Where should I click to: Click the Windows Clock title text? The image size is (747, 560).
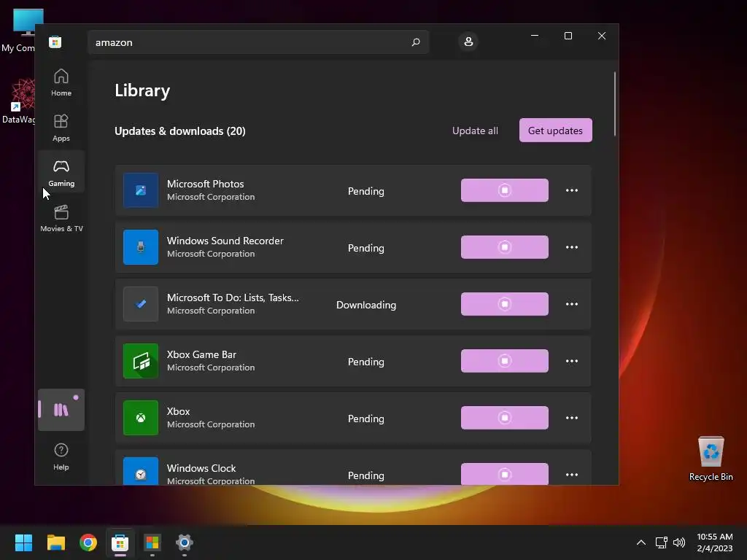(201, 468)
